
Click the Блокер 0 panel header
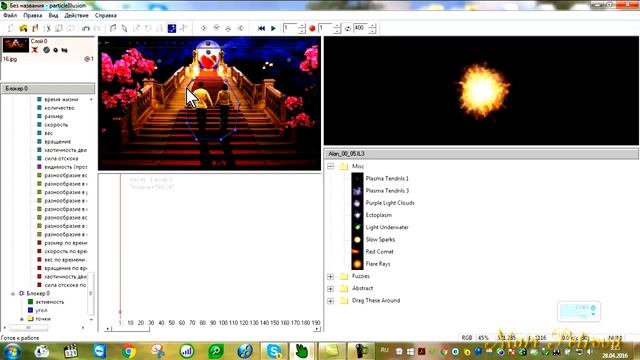[x=48, y=89]
